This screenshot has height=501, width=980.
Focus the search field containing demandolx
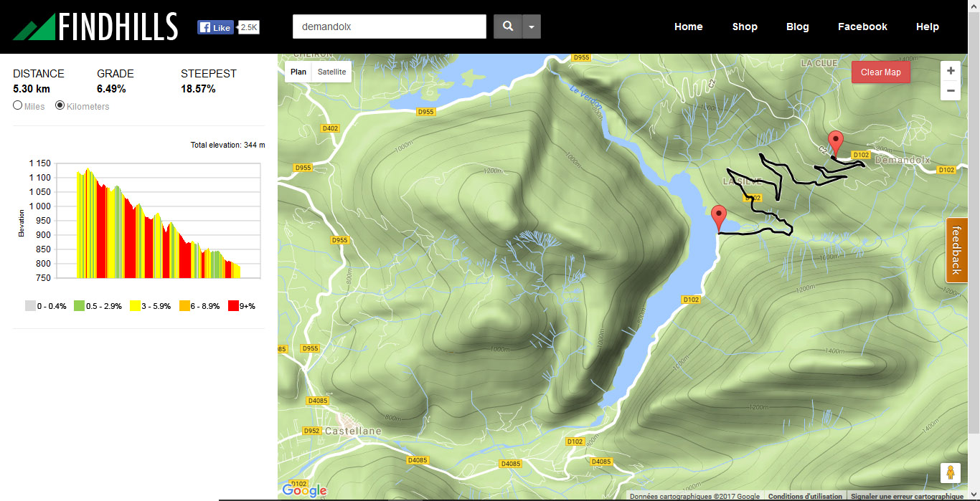[x=390, y=27]
